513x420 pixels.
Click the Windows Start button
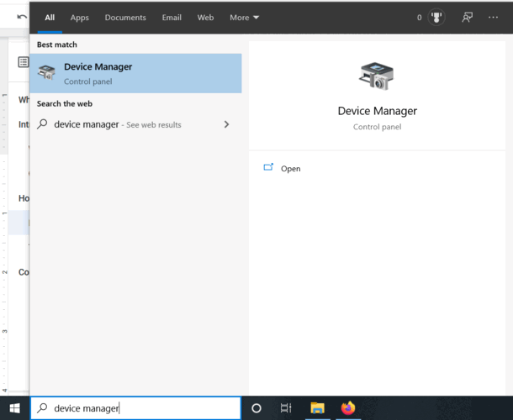(x=15, y=408)
